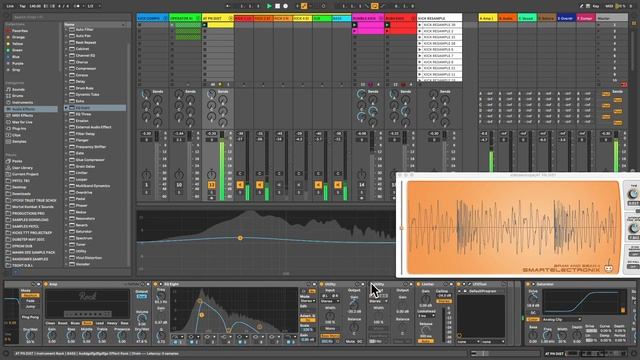640x360 pixels.
Task: Stop transport with the white Stop button
Action: (278, 6)
